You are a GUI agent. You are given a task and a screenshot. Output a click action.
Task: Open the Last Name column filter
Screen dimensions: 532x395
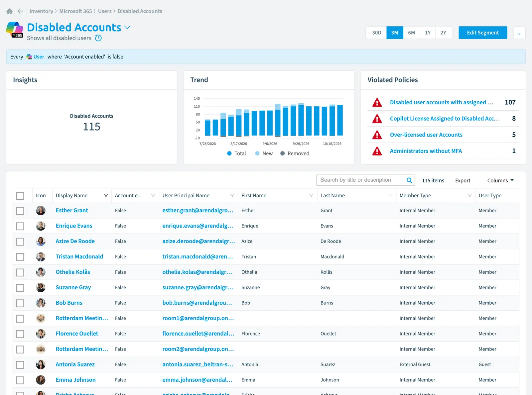coord(390,196)
